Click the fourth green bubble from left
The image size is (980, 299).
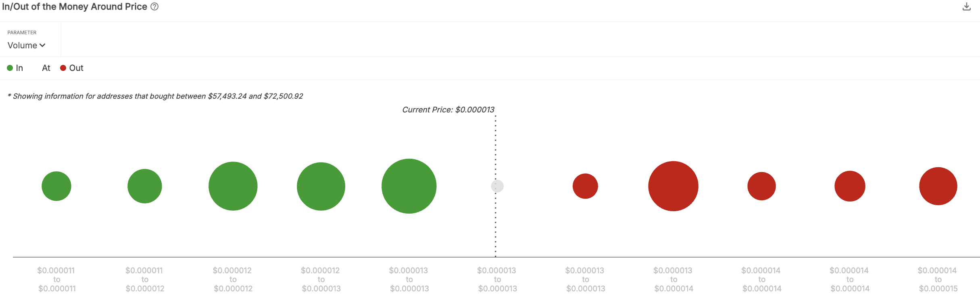click(321, 186)
